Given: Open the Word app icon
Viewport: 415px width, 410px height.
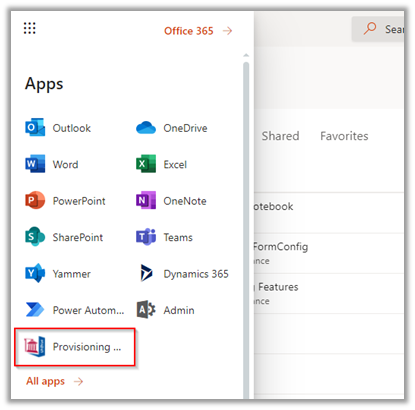Looking at the screenshot, I should tap(35, 164).
